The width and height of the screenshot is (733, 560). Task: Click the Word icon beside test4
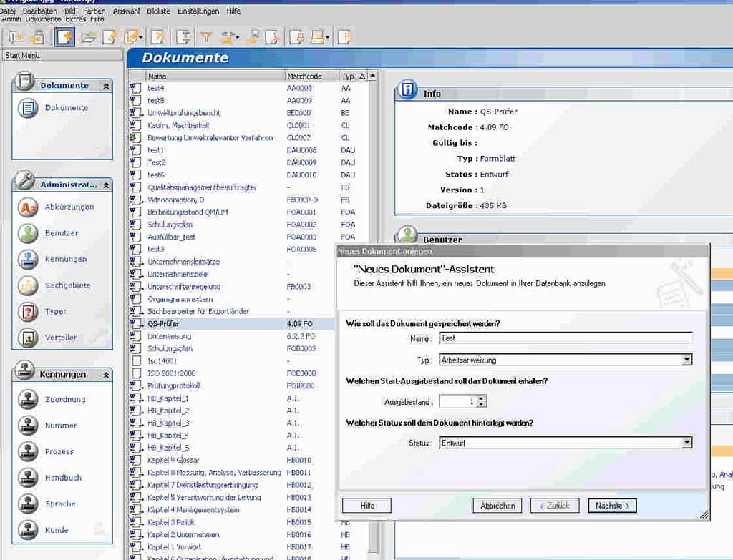pos(135,88)
